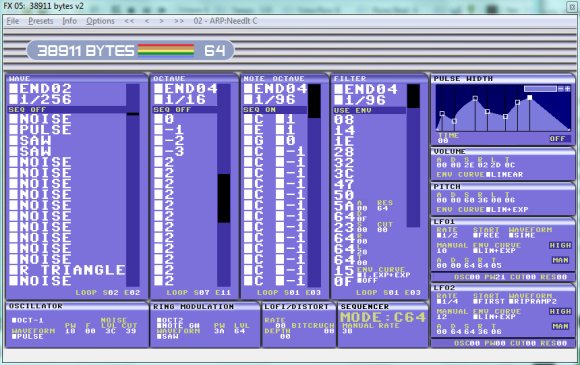The image size is (580, 365).
Task: Toggle the HIGH button in LFO1
Action: (560, 245)
